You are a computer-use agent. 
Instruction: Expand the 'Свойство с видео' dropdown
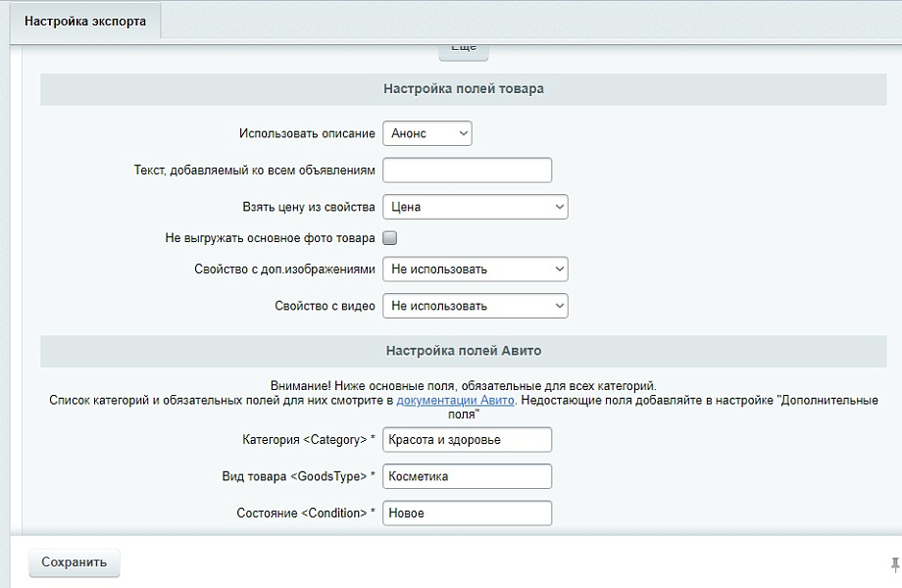click(475, 306)
